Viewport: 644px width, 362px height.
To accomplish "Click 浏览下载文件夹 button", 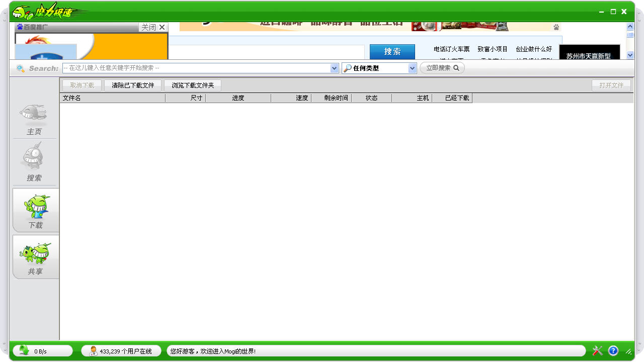I will [x=193, y=85].
